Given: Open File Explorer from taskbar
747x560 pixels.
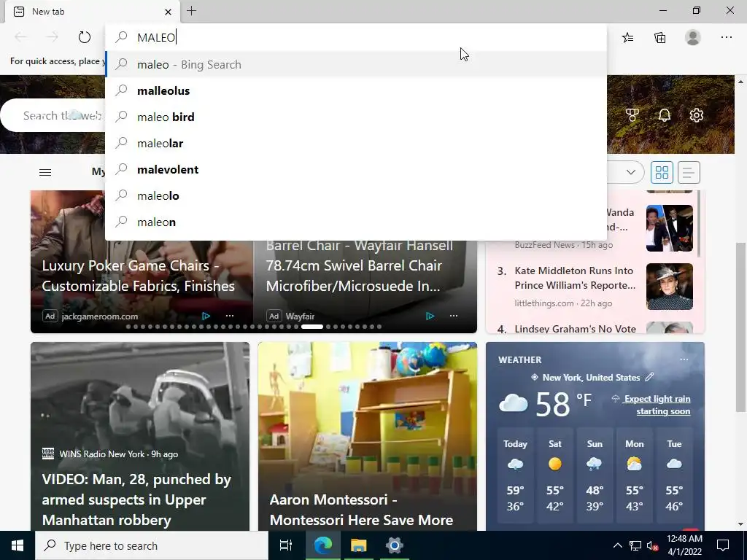Looking at the screenshot, I should point(358,545).
